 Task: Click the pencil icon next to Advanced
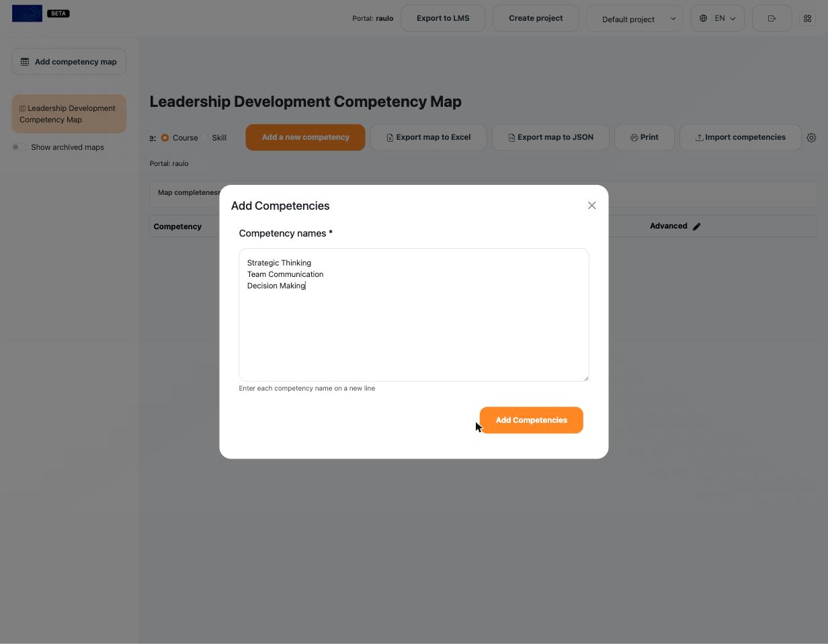point(697,227)
